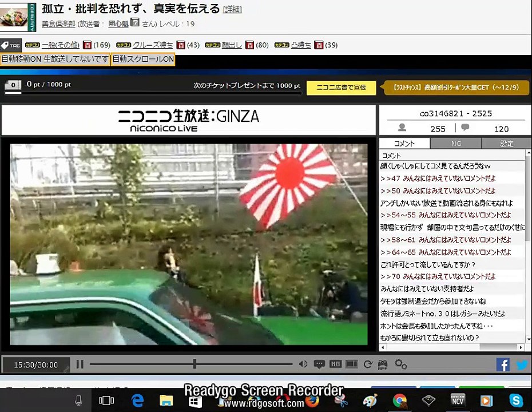Viewport: 532px width, 412px height.
Task: Open Windows Store from taskbar
Action: (x=196, y=402)
